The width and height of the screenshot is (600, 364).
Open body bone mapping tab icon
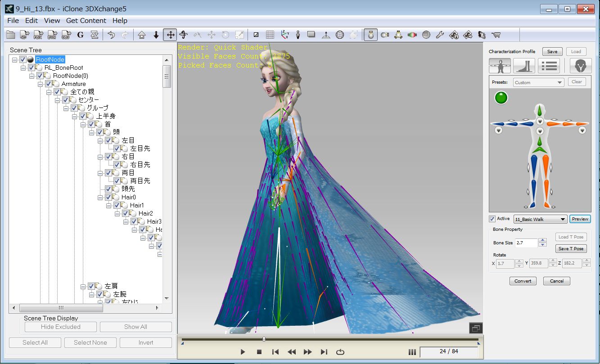[500, 66]
